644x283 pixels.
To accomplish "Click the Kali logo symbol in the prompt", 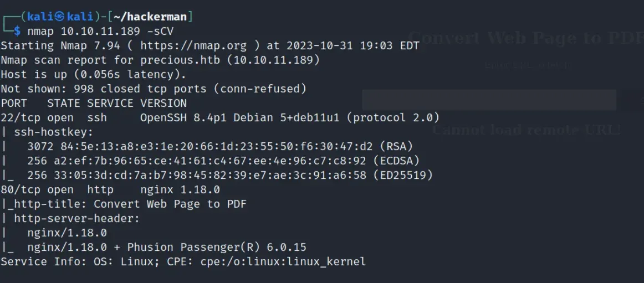I will click(60, 17).
